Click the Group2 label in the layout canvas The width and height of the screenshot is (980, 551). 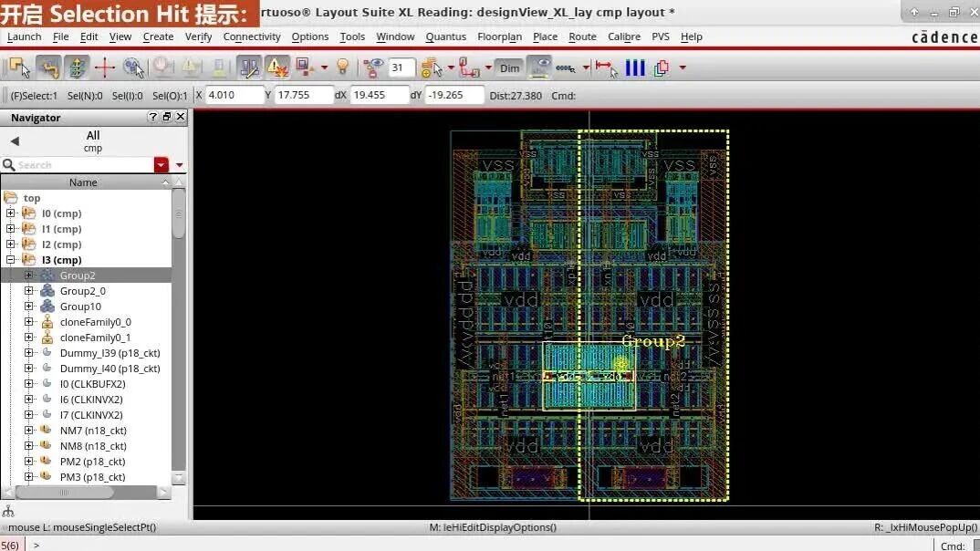click(x=653, y=341)
